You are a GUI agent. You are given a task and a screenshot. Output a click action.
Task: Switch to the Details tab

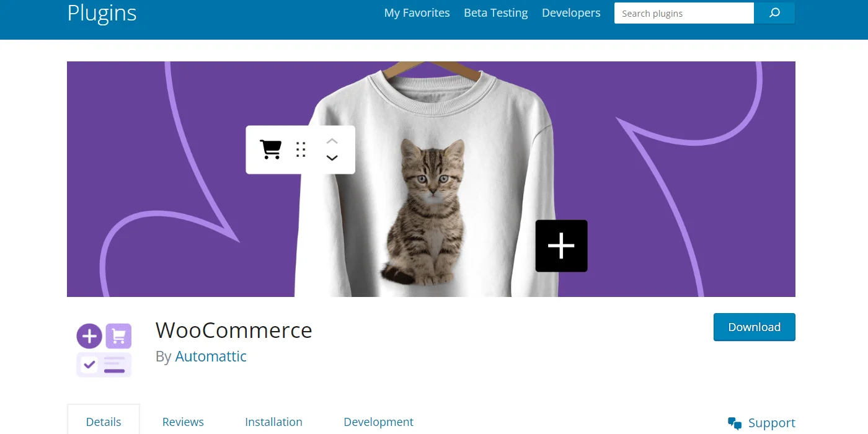pos(104,422)
